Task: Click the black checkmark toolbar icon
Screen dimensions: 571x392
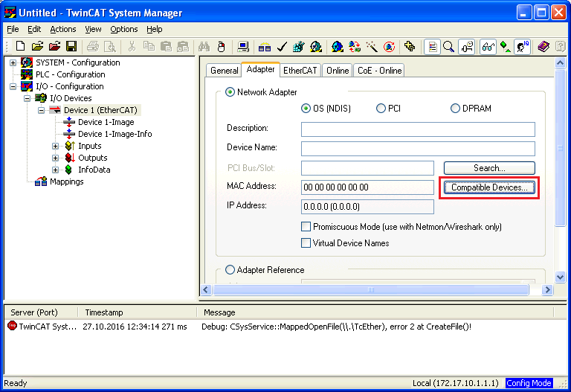Action: (282, 47)
